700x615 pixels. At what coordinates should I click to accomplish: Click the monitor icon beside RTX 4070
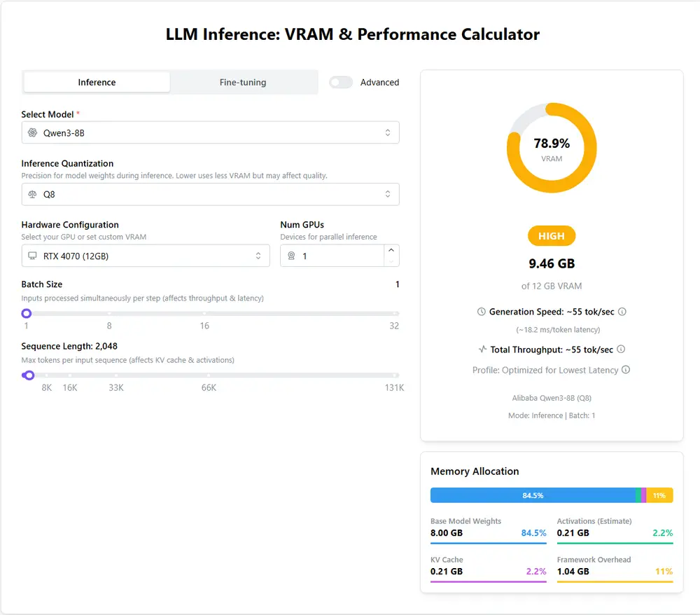(x=32, y=256)
